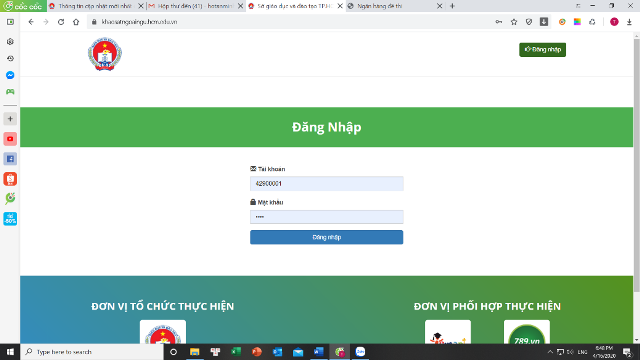
Task: Open PowerPoint from the taskbar
Action: [x=257, y=352]
